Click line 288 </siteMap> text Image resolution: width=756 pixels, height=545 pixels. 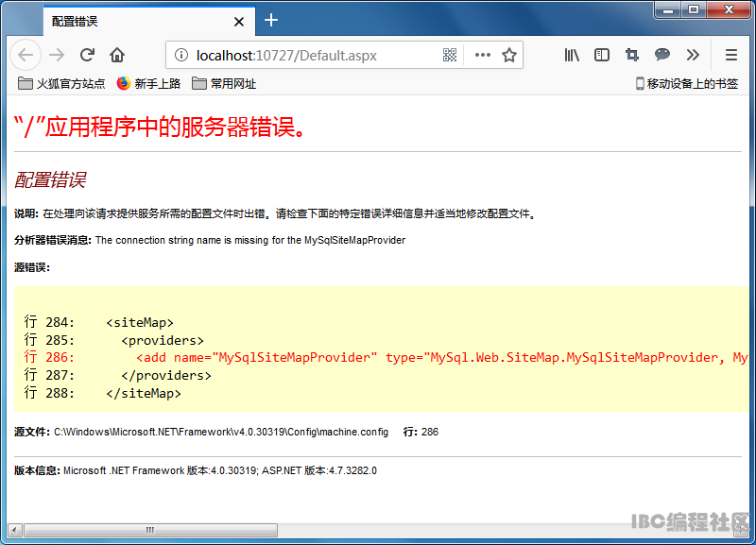click(144, 393)
